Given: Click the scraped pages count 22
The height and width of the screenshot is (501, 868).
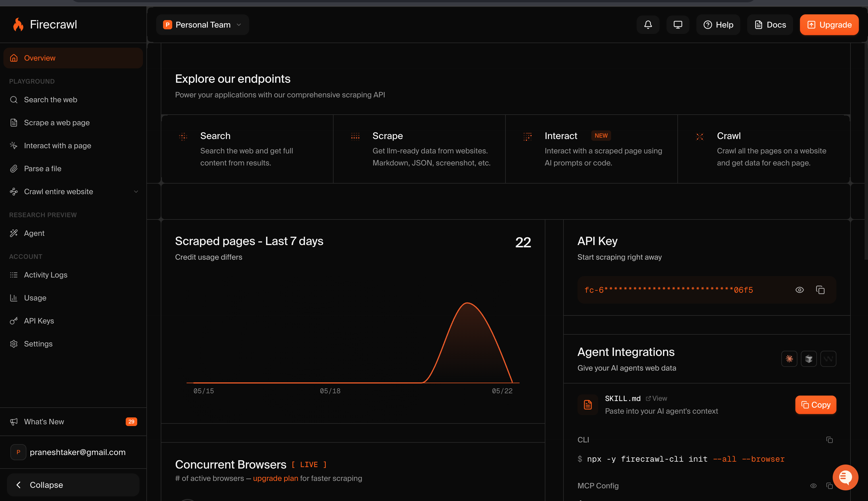Looking at the screenshot, I should pyautogui.click(x=523, y=242).
